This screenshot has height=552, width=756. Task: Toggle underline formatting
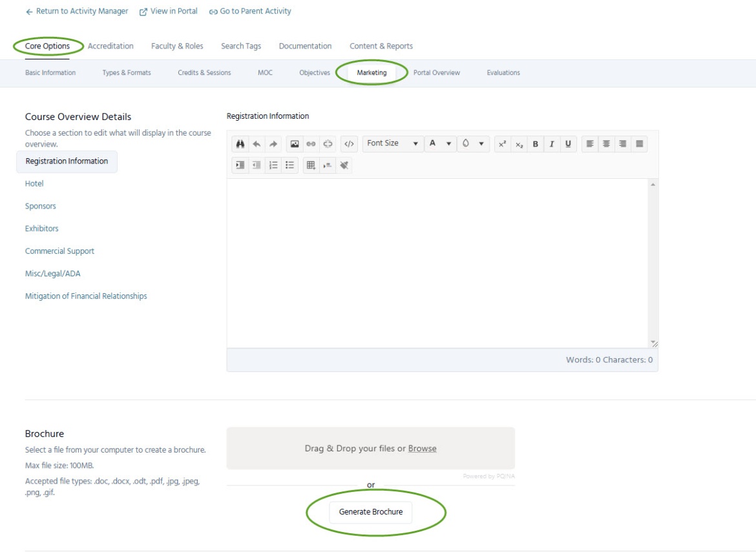(568, 144)
